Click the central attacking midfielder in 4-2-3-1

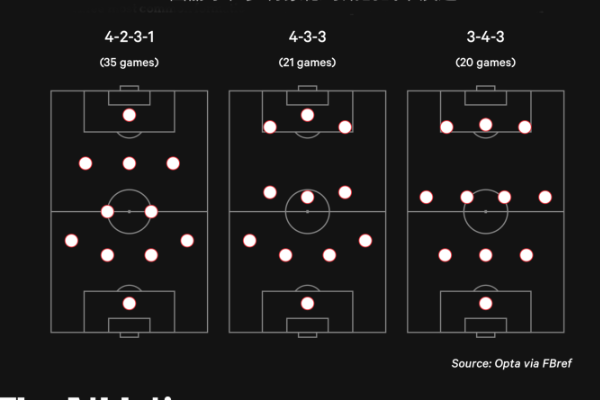[x=129, y=163]
